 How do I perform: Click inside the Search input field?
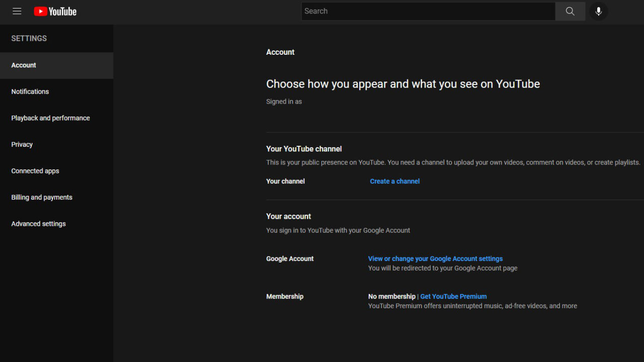(428, 11)
